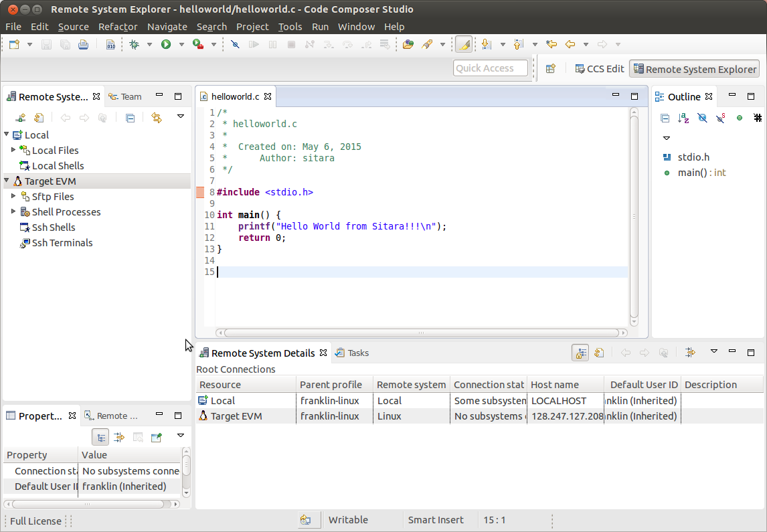Open the Project menu
The height and width of the screenshot is (532, 767).
coord(252,27)
